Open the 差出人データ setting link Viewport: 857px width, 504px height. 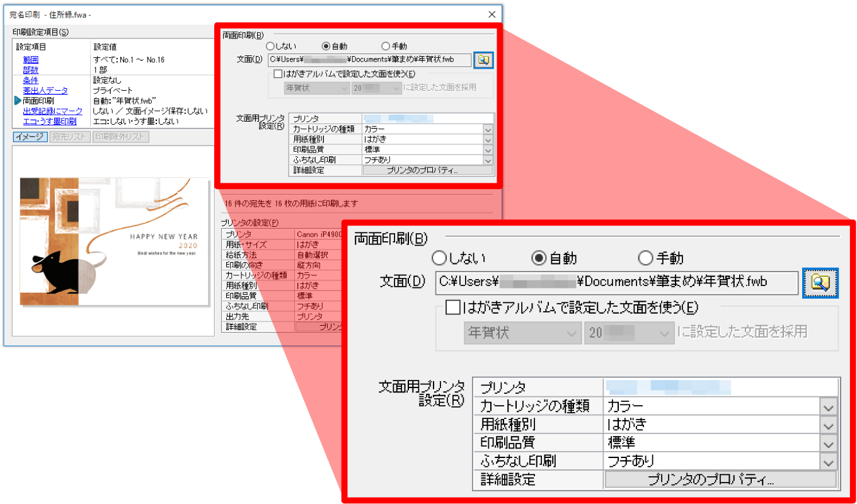click(45, 91)
